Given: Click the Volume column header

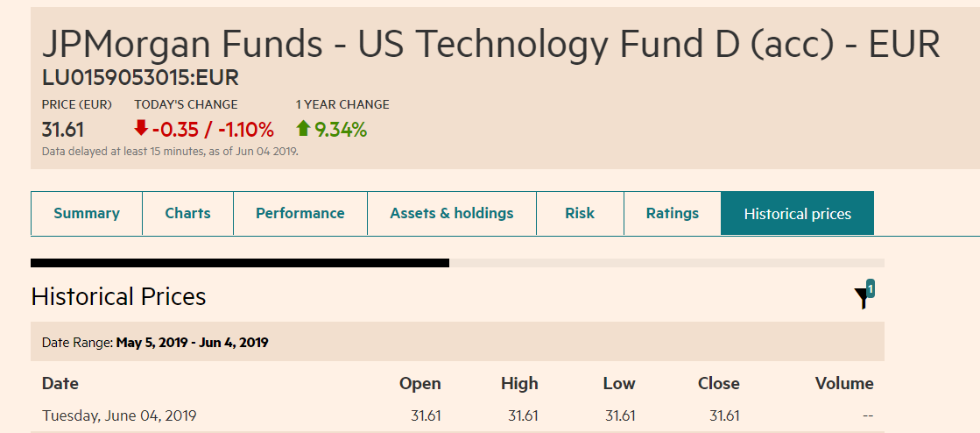Looking at the screenshot, I should pos(844,383).
